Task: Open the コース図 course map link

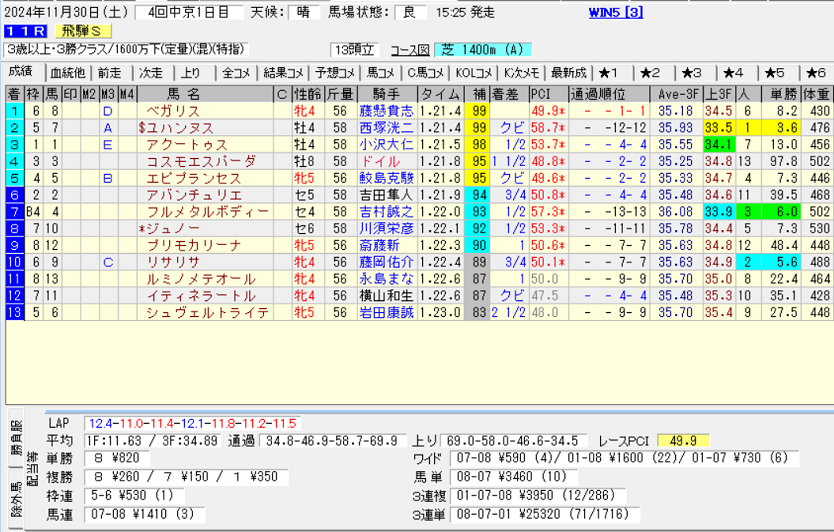Action: click(x=410, y=49)
